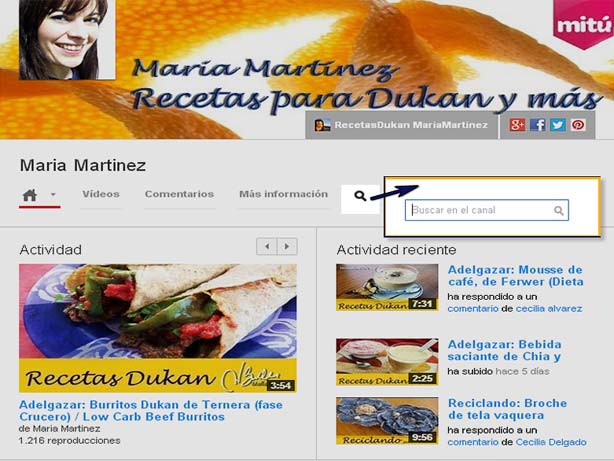
Task: Switch to the Comentarios tab
Action: [x=179, y=194]
